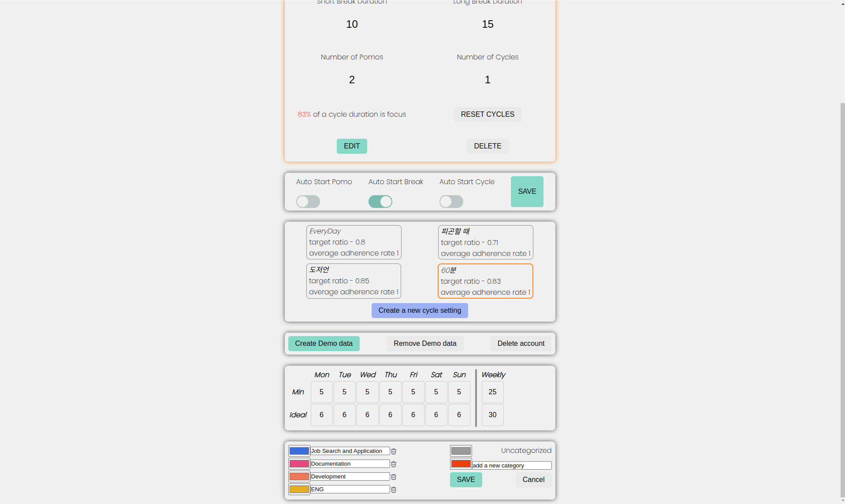
Task: Click Delete account
Action: (x=521, y=343)
